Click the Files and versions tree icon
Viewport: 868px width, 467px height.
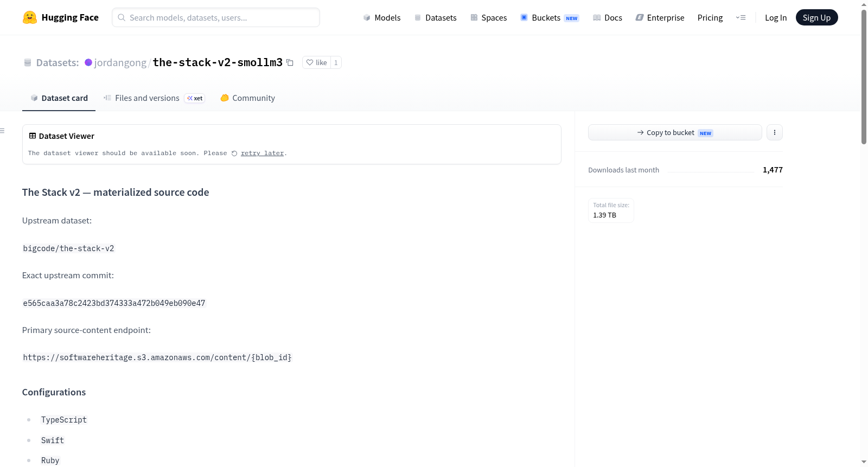[107, 98]
